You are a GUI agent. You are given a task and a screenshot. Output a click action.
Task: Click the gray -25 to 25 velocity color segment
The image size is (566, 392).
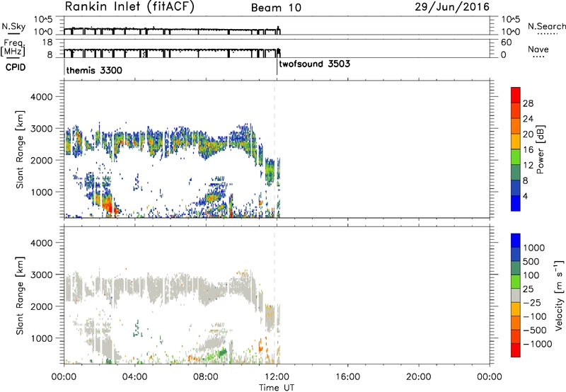coord(516,296)
